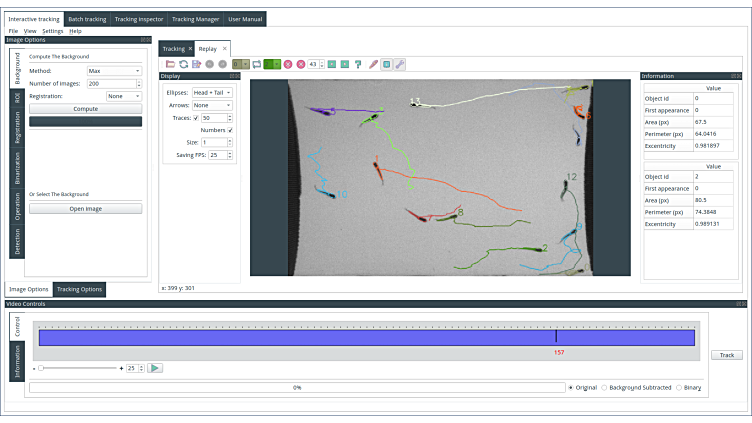This screenshot has height=423, width=752.
Task: Click the pencil annotation icon in toolbar
Action: pyautogui.click(x=373, y=64)
